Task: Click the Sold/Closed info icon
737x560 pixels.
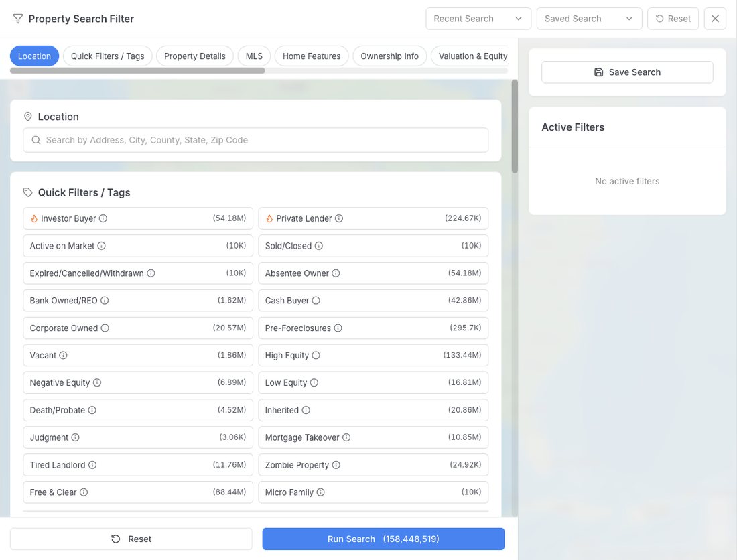Action: coord(319,246)
